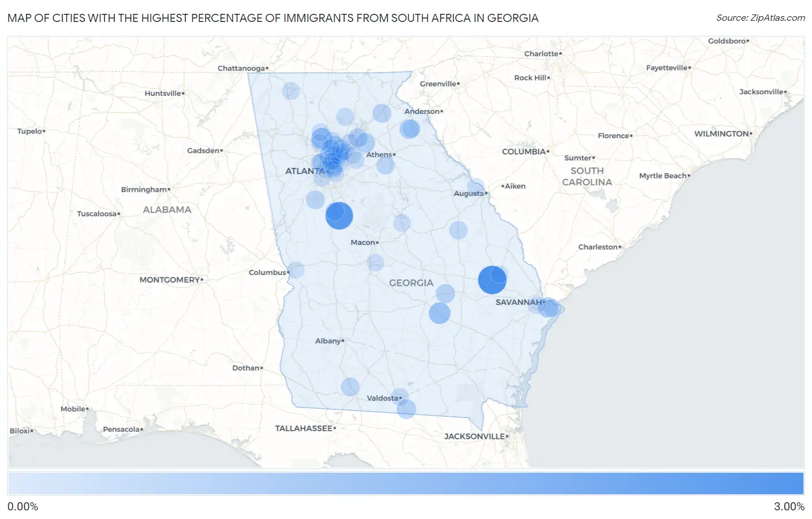Click the Sumter city label

coord(578,158)
